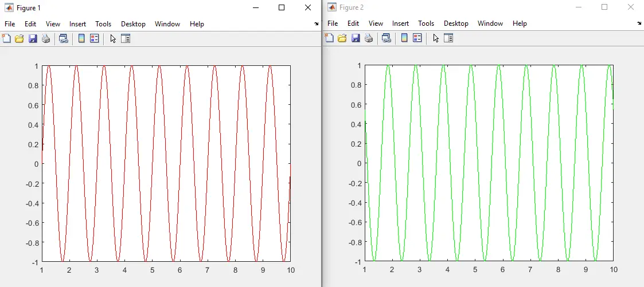Open Insert menu in Figure 2
Image resolution: width=644 pixels, height=287 pixels.
(400, 23)
